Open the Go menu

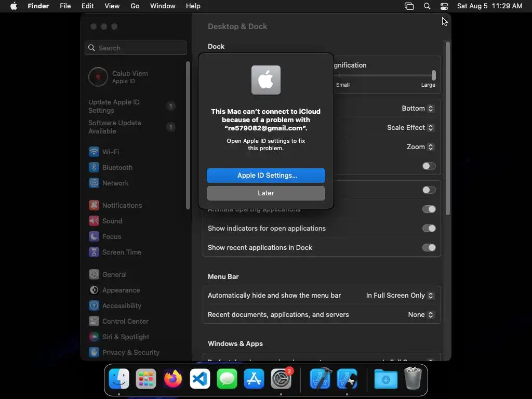135,6
